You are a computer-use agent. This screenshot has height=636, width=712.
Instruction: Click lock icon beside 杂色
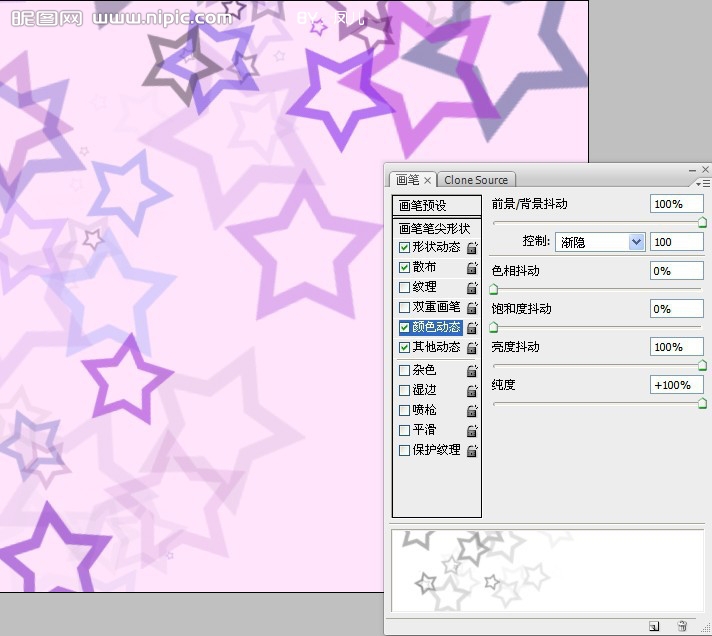pyautogui.click(x=472, y=371)
